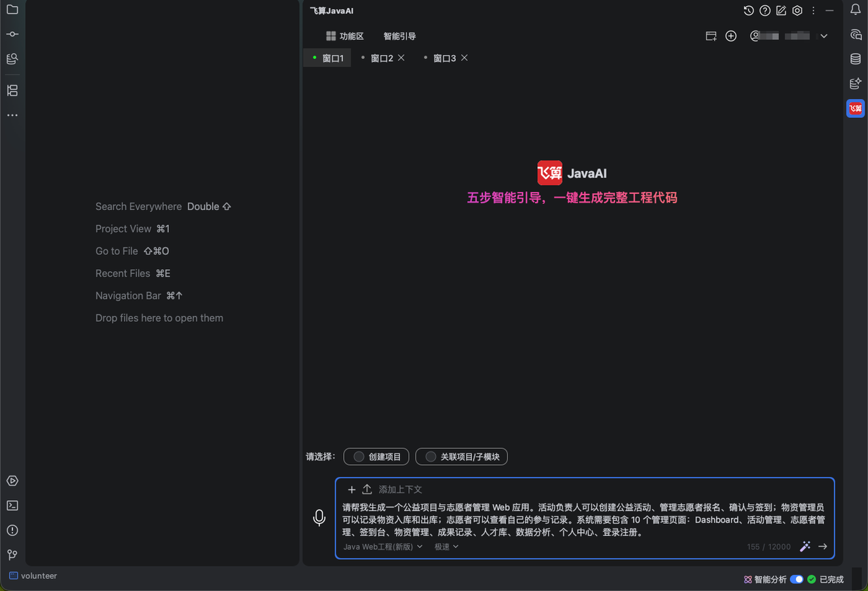Open the history clock icon in JavaAI header
Image resolution: width=868 pixels, height=591 pixels.
point(749,10)
